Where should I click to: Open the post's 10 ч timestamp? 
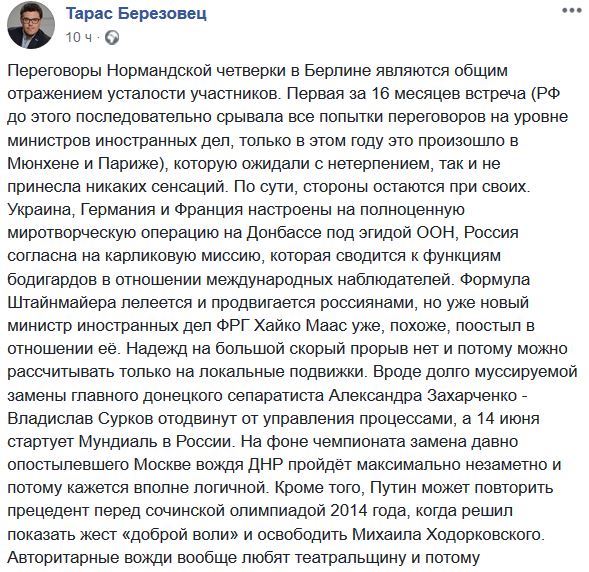pyautogui.click(x=79, y=38)
